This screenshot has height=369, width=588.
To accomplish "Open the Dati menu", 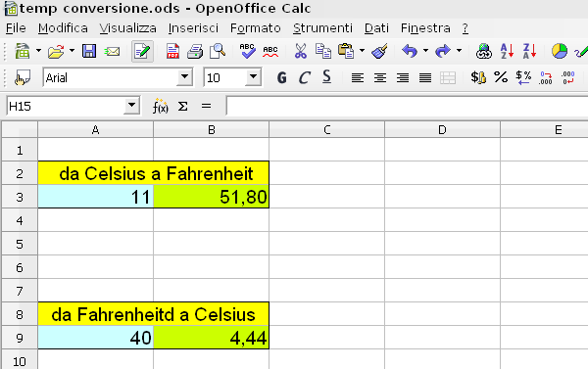I will pos(376,28).
